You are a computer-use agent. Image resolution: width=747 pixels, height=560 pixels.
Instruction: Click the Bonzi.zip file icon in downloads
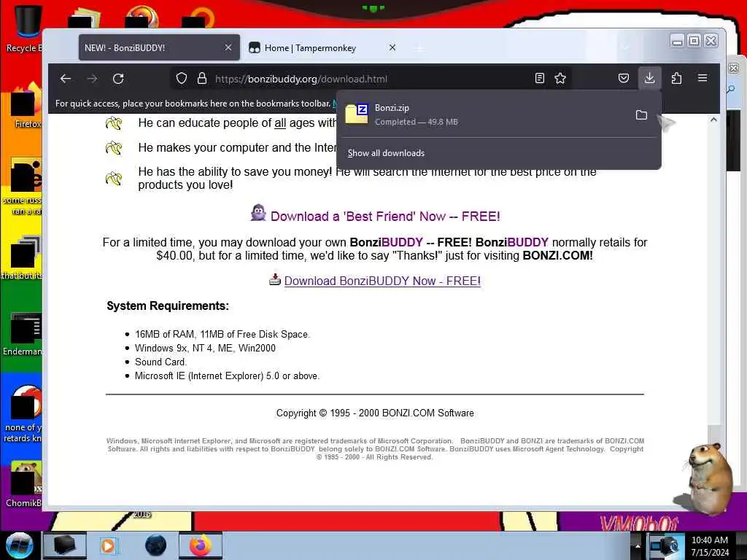pyautogui.click(x=357, y=114)
